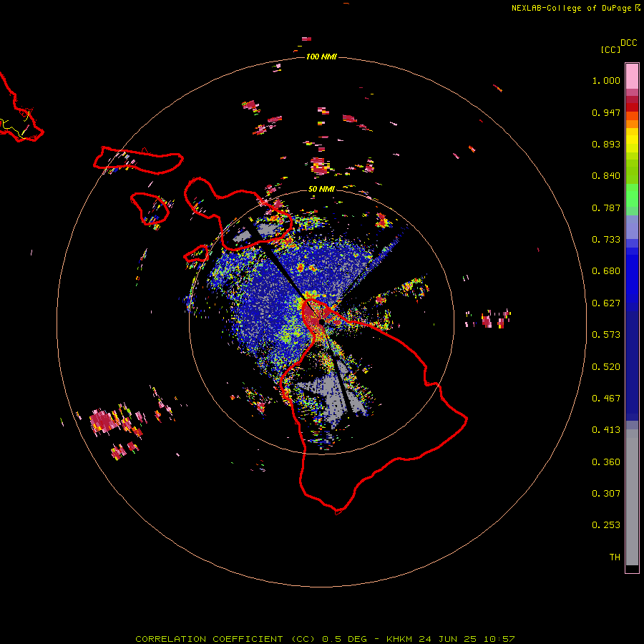Screen dimensions: 644x644
Task: Click the 100 NMI range ring label
Action: point(321,57)
